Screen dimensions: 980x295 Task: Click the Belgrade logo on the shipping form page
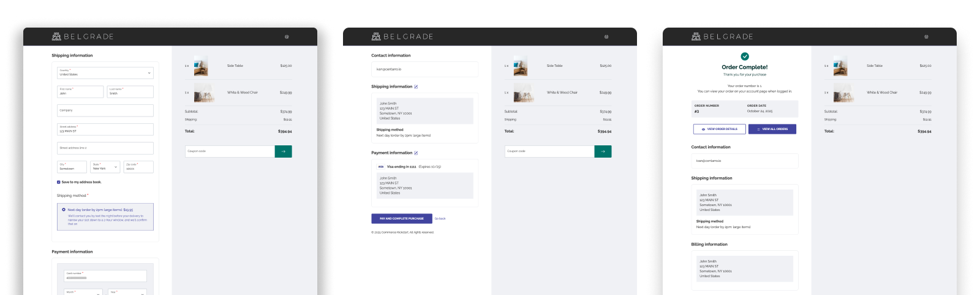[83, 37]
